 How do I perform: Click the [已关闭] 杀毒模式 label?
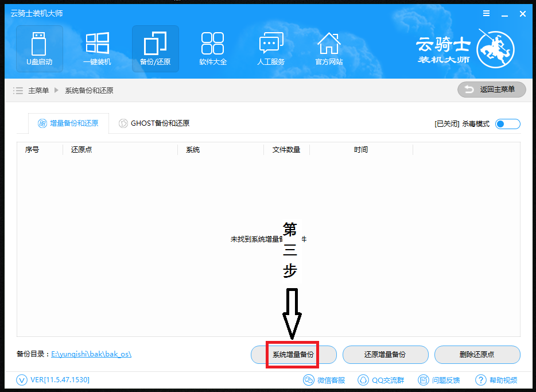click(462, 124)
